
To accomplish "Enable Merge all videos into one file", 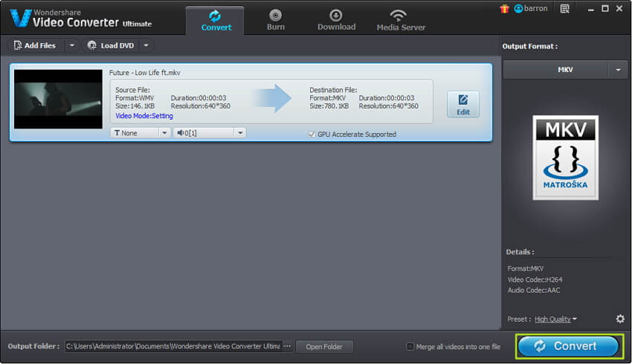I will [410, 346].
